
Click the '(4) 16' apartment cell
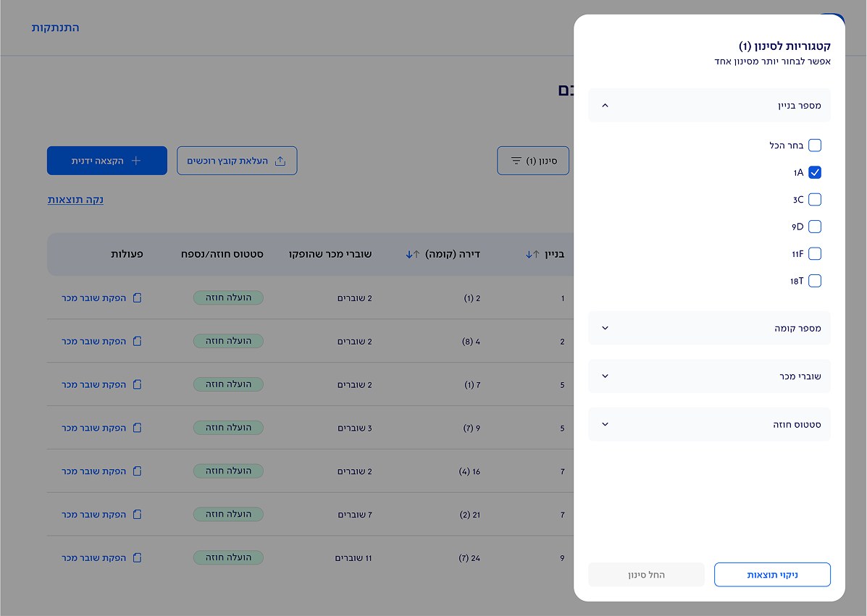(469, 471)
